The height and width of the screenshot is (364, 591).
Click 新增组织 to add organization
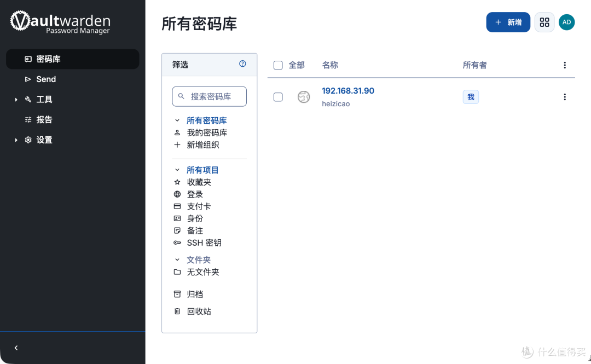[203, 145]
